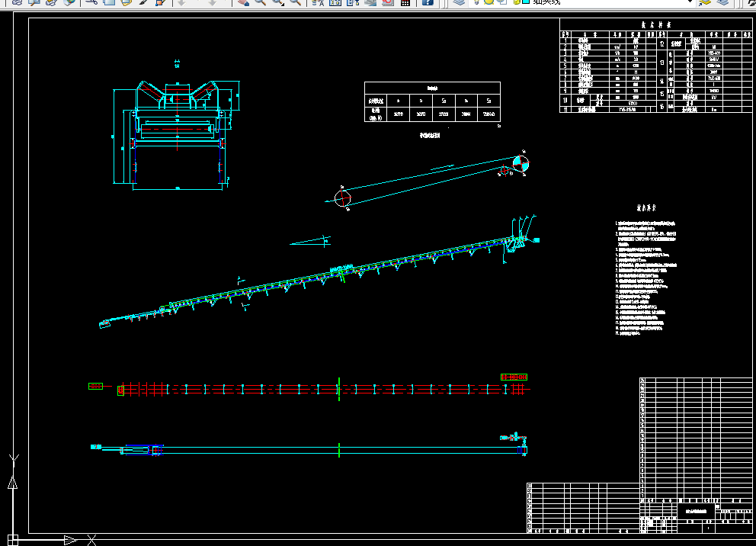This screenshot has height=546, width=756.
Task: Click the Help question mark icon
Action: pyautogui.click(x=428, y=2)
